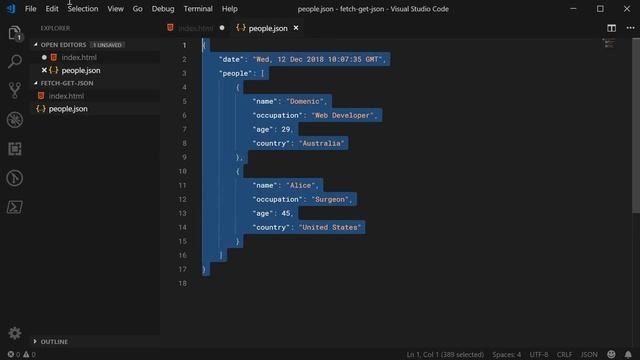Click the minimap preview in editor
The height and width of the screenshot is (360, 640).
pyautogui.click(x=609, y=43)
